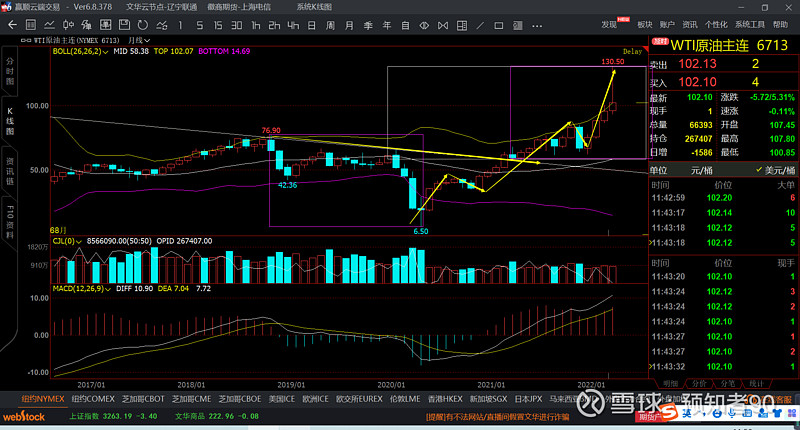The height and width of the screenshot is (430, 800).
Task: Open the 明细 tab
Action: click(x=670, y=383)
